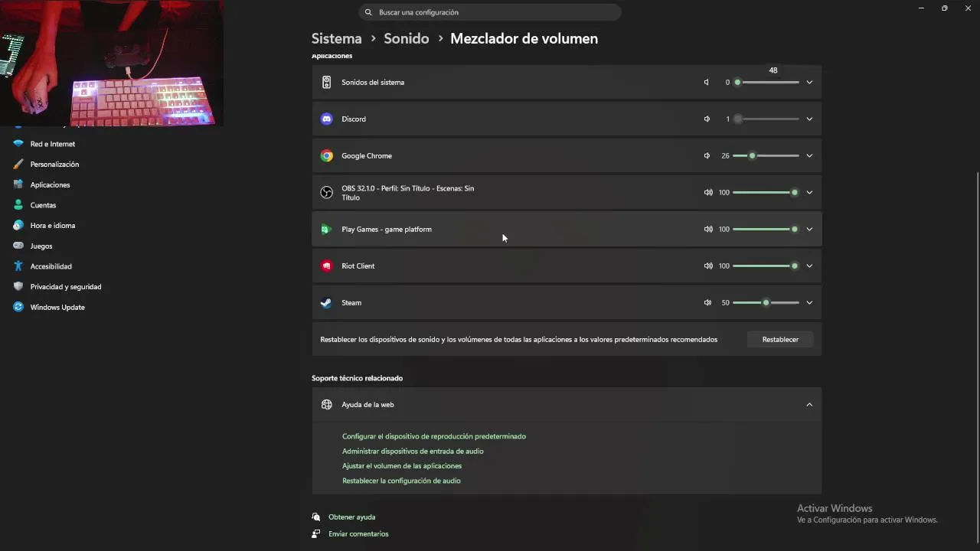Screen dimensions: 980x551
Task: Click the OBS app icon
Action: (x=327, y=193)
